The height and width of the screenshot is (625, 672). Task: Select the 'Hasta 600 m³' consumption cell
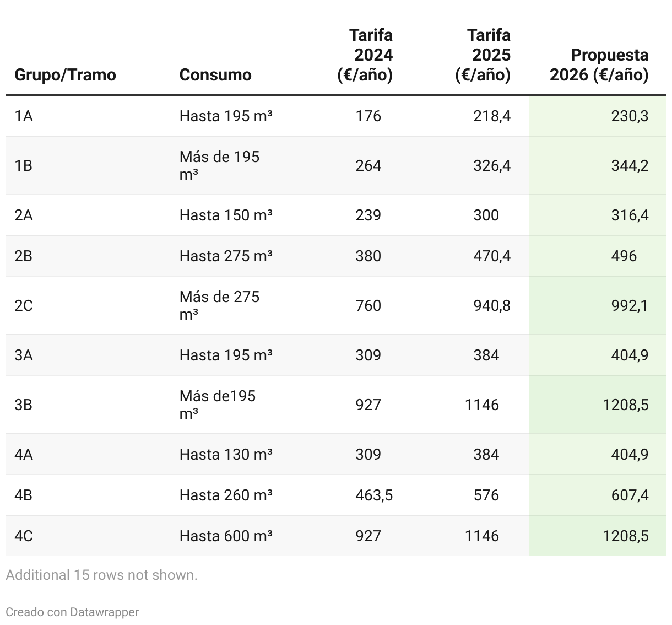[x=226, y=536]
